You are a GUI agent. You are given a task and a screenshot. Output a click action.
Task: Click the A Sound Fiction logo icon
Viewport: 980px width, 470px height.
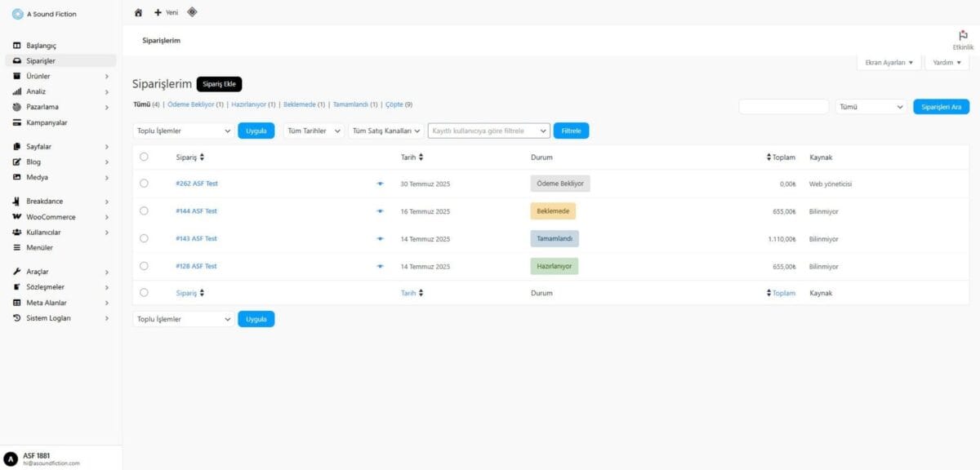pos(17,14)
